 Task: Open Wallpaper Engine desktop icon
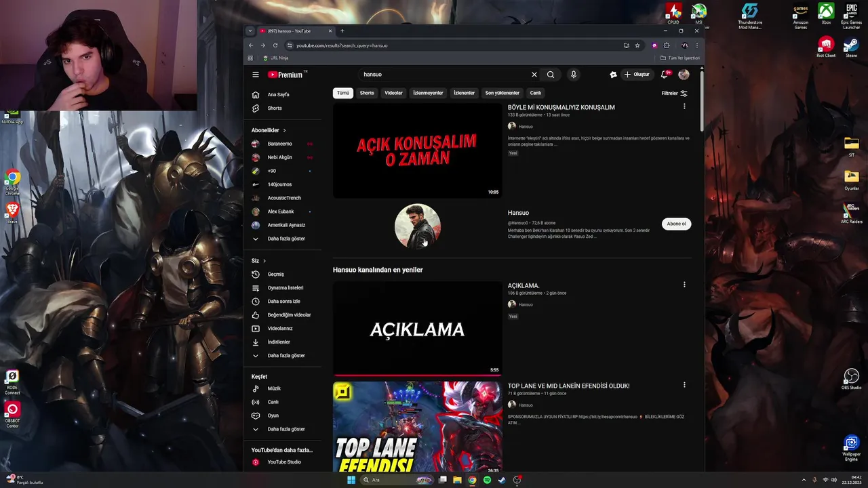point(851,448)
